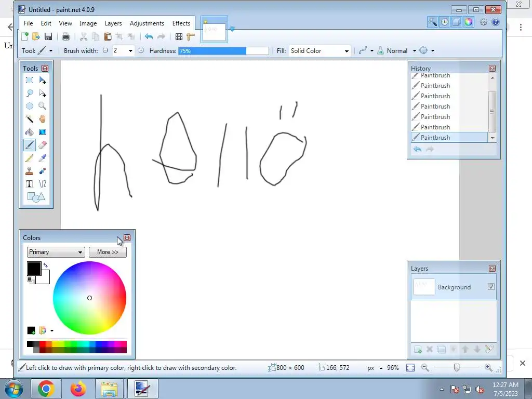Select the Rectangle Select tool
The height and width of the screenshot is (399, 532).
point(30,80)
